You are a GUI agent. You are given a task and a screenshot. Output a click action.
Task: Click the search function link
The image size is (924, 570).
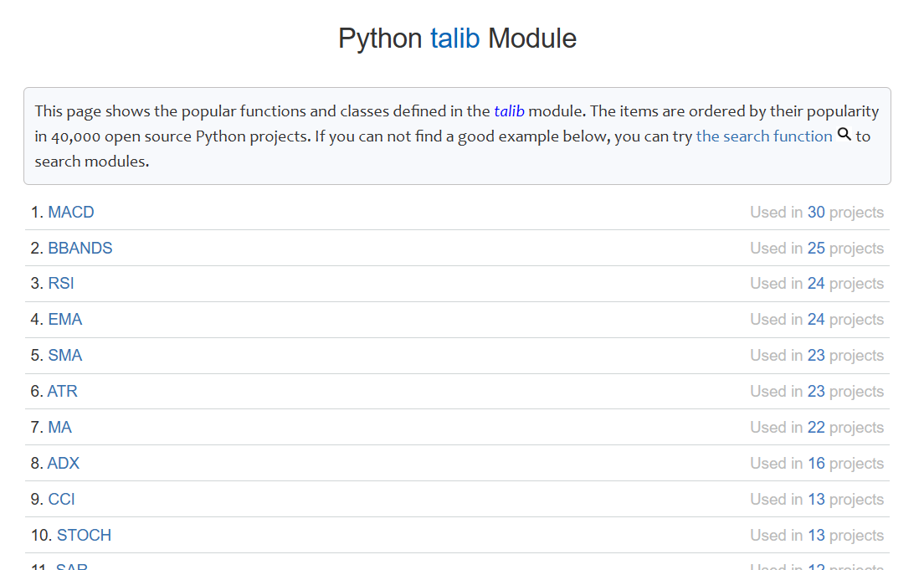tap(763, 136)
